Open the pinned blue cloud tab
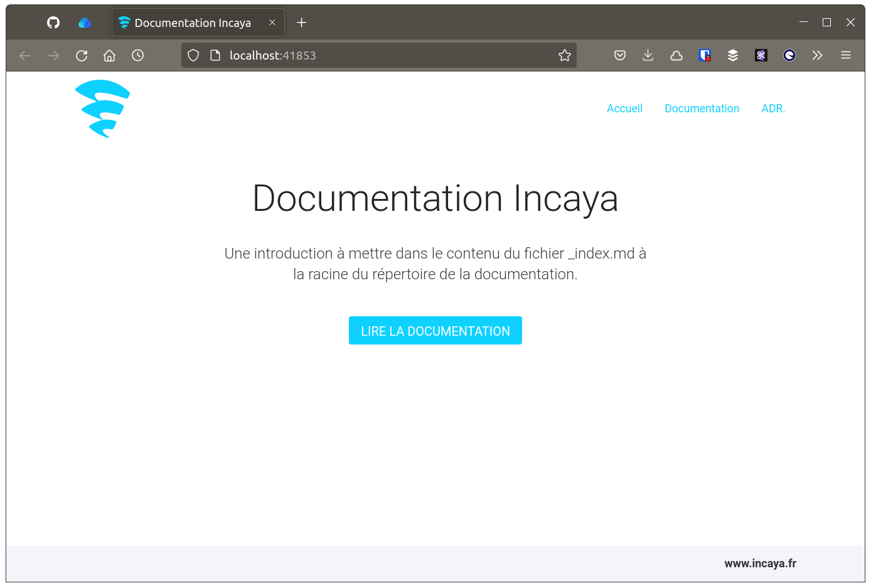This screenshot has height=588, width=871. pos(85,23)
